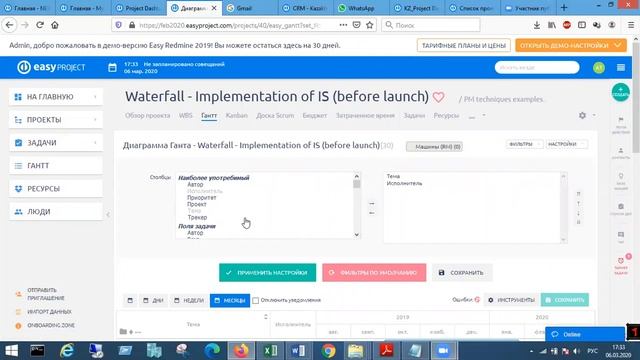This screenshot has width=640, height=360.
Task: Move selected column back with left arrow
Action: coord(371,213)
